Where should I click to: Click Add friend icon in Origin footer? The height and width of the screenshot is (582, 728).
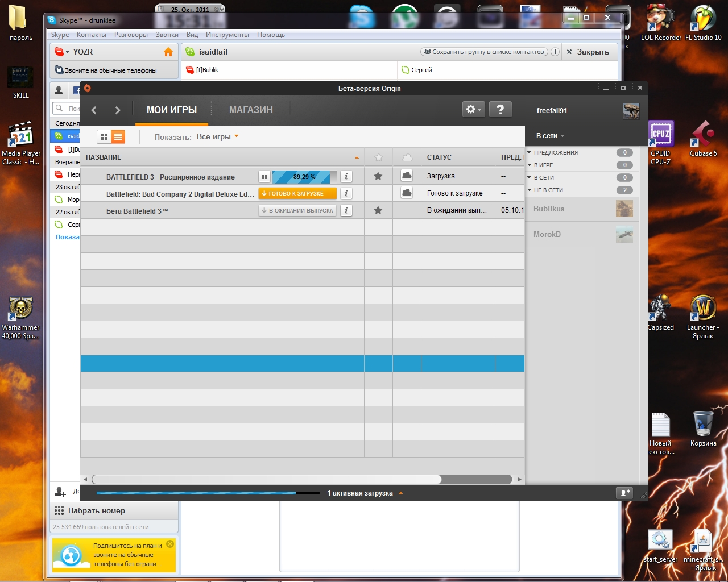624,493
